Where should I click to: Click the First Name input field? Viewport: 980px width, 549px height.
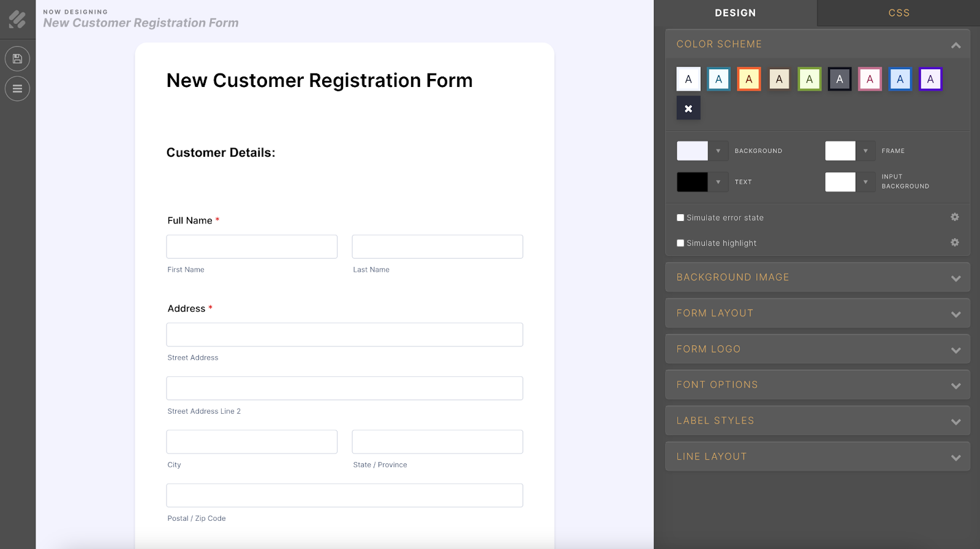coord(252,247)
